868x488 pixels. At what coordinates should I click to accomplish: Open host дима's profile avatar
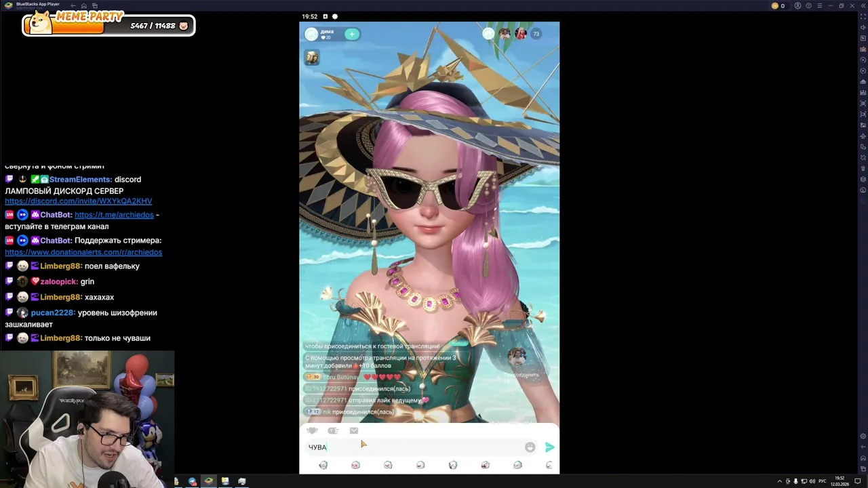click(311, 34)
